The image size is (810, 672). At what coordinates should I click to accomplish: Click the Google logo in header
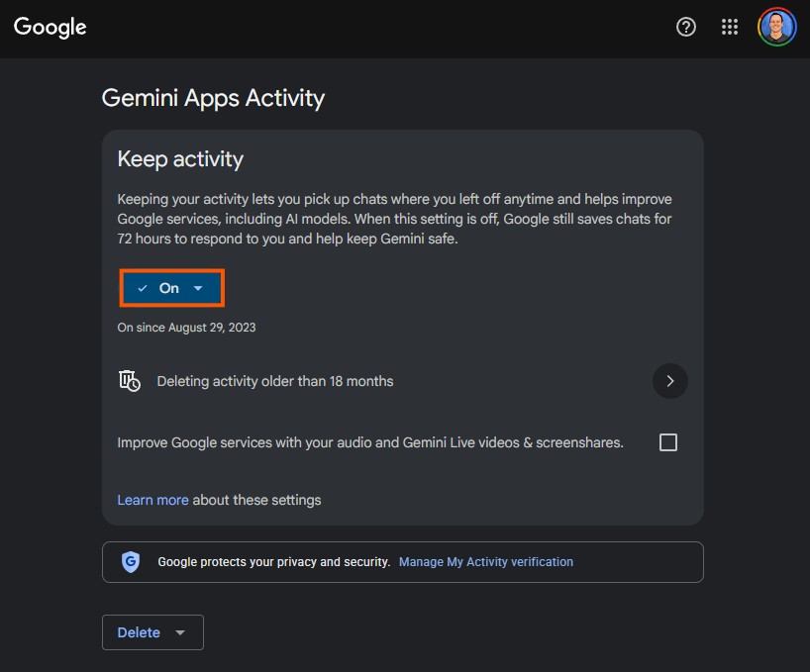click(x=51, y=28)
